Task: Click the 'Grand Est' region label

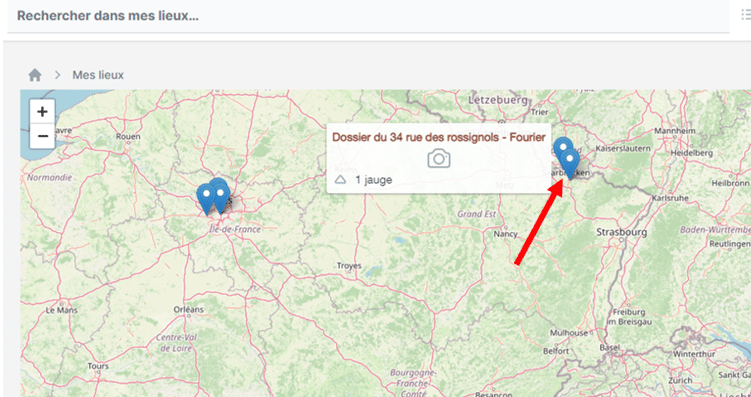Action: pos(476,214)
